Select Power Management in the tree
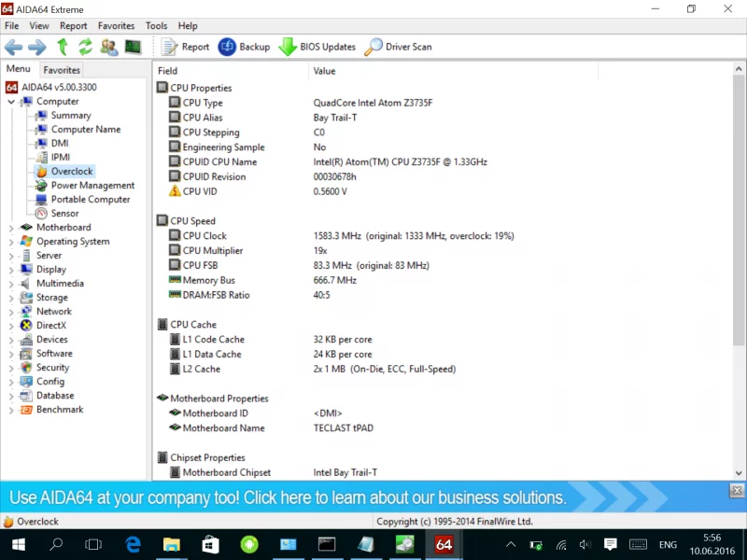 pyautogui.click(x=92, y=186)
